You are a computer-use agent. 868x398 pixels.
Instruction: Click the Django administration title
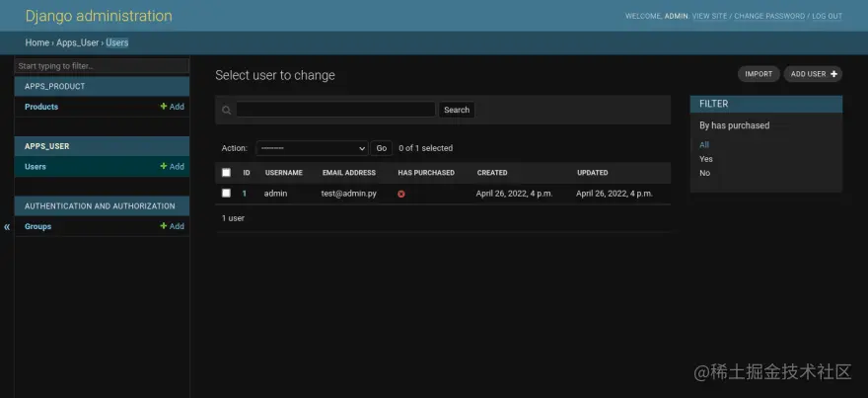[x=99, y=16]
